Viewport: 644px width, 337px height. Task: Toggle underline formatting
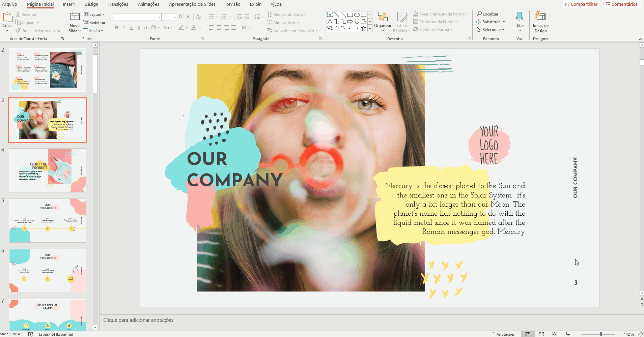click(131, 28)
